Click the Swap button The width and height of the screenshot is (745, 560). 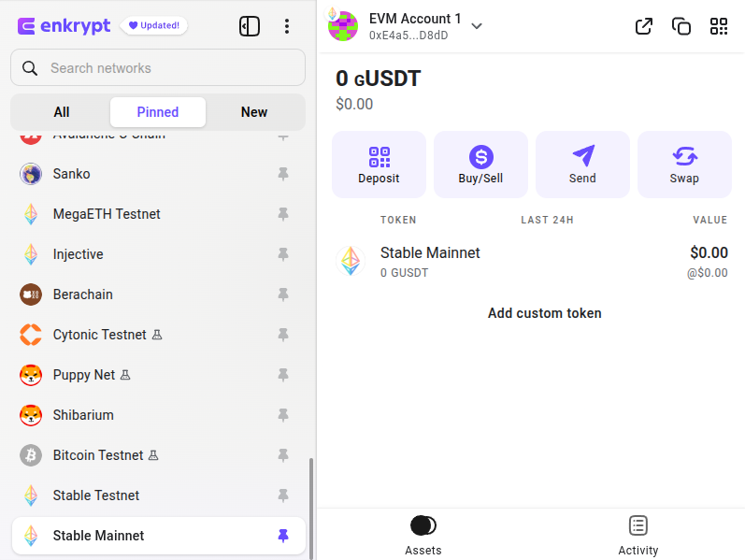coord(684,165)
